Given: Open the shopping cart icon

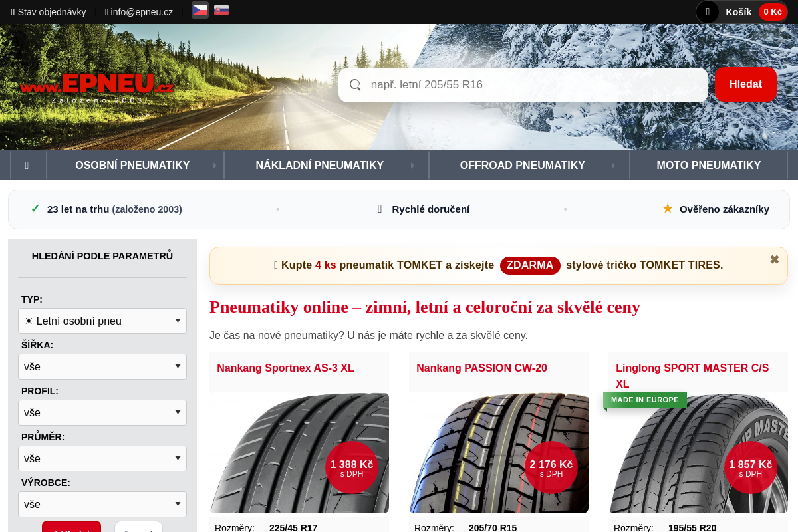Looking at the screenshot, I should [x=708, y=12].
